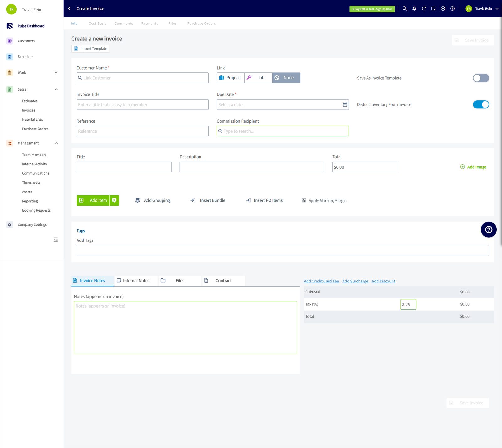Click the Link Customer search field
The image size is (502, 448).
coord(142,78)
